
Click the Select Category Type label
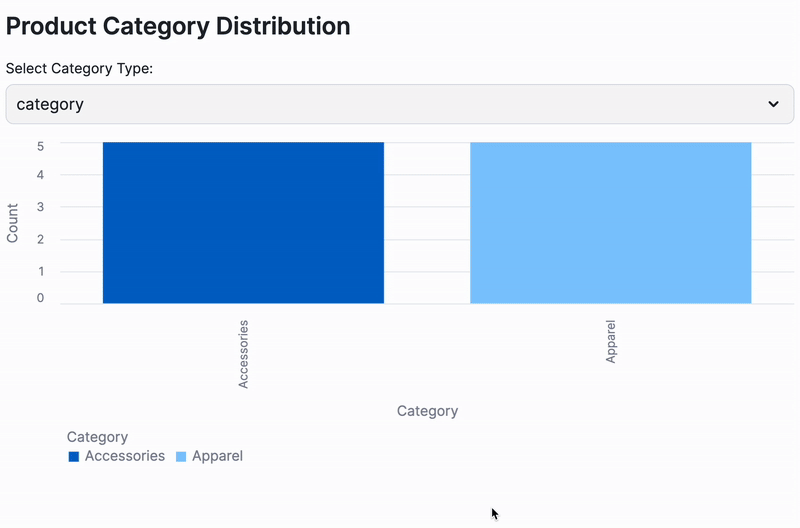pyautogui.click(x=79, y=69)
